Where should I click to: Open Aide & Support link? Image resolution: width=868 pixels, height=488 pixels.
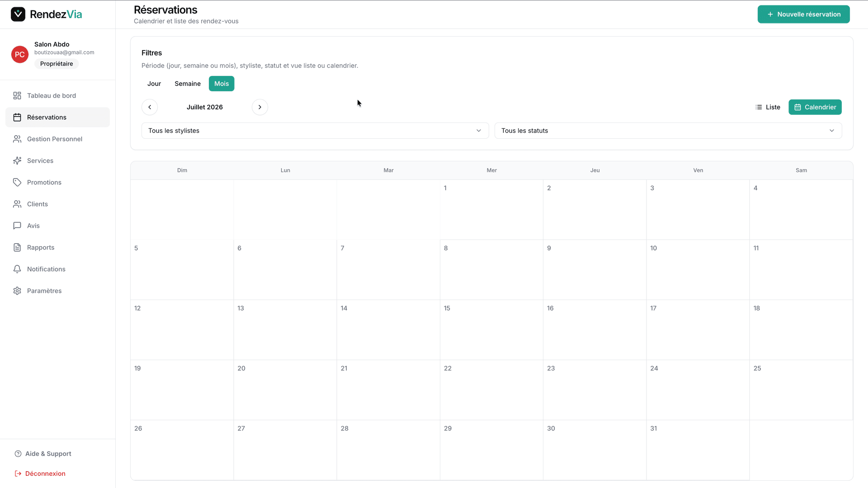48,454
